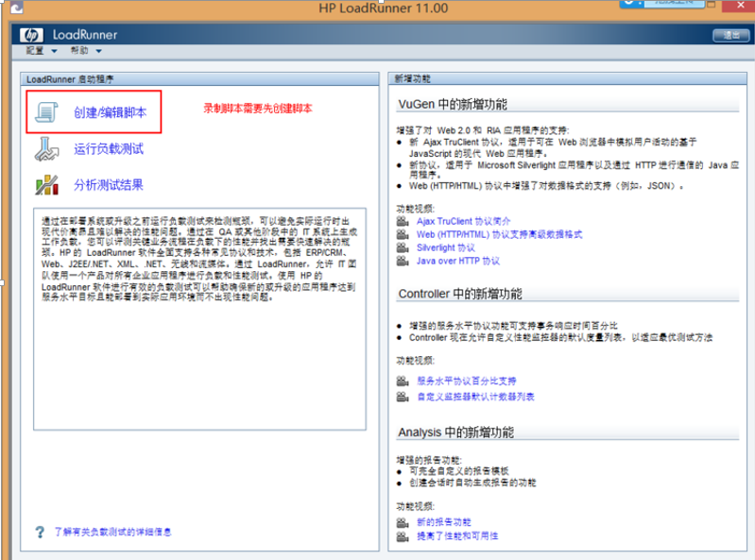Click video icon beside 新的报告功能
This screenshot has width=755, height=560.
click(x=403, y=522)
